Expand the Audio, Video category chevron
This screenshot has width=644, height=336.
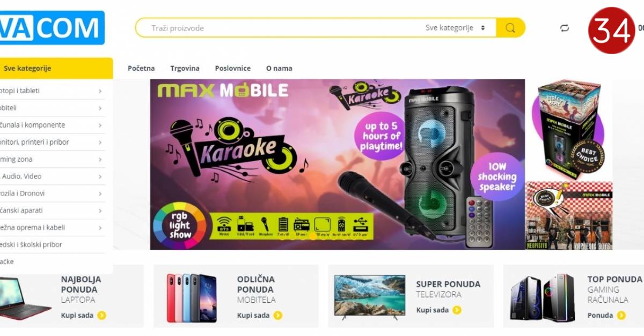[100, 176]
